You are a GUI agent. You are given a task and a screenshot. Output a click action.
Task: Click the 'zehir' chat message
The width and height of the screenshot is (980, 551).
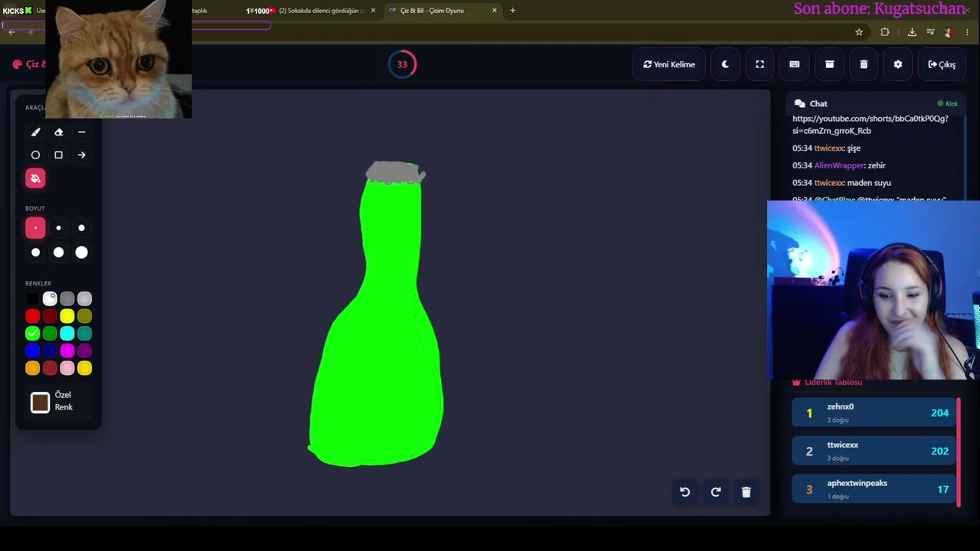(x=877, y=165)
